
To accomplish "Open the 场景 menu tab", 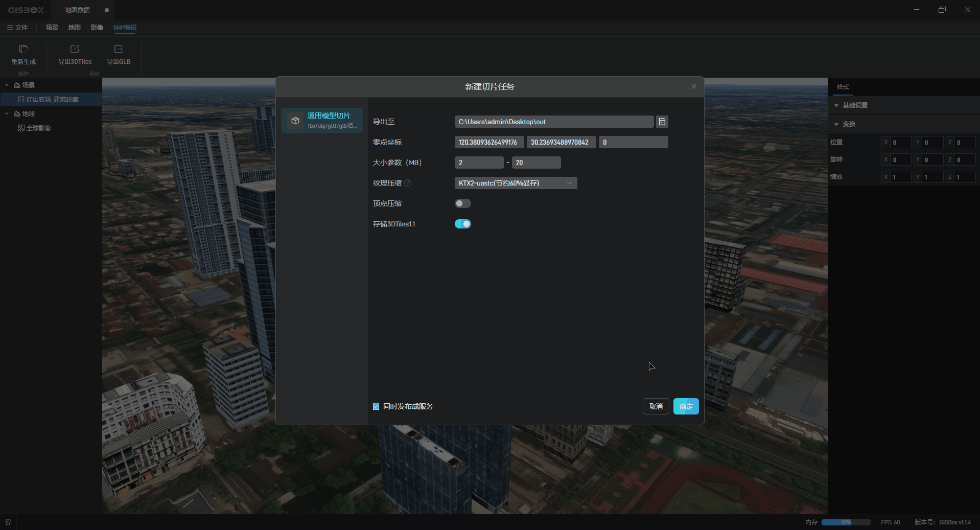I will 52,28.
